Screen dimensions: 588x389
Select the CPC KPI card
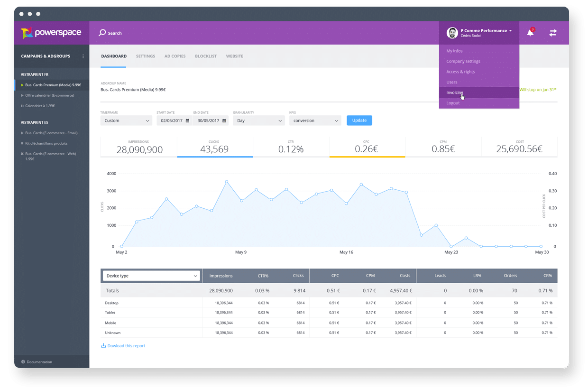pos(367,147)
